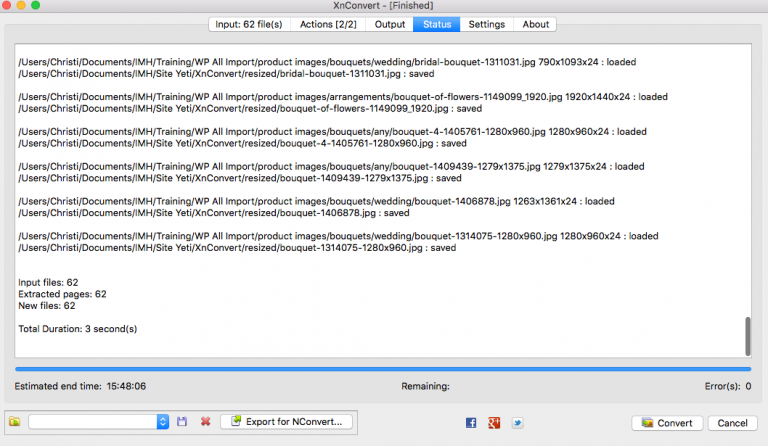Open the Twitter share icon
768x446 pixels.
(x=517, y=423)
